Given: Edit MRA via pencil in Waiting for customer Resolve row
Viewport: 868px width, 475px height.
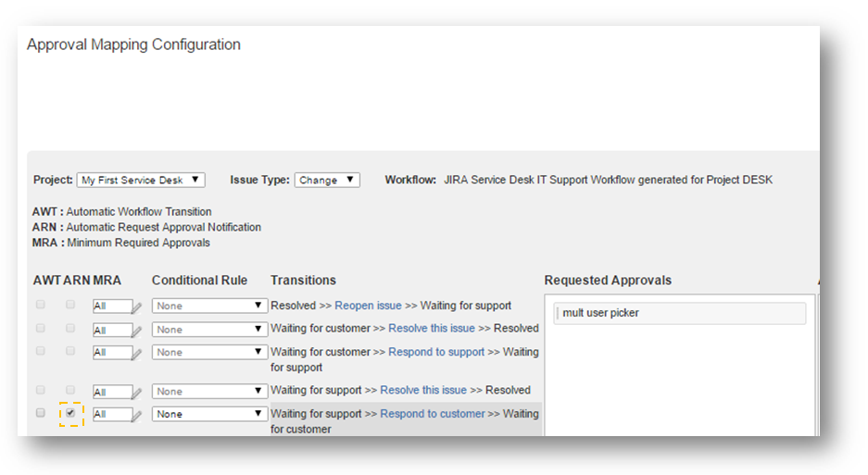Looking at the screenshot, I should [x=137, y=331].
